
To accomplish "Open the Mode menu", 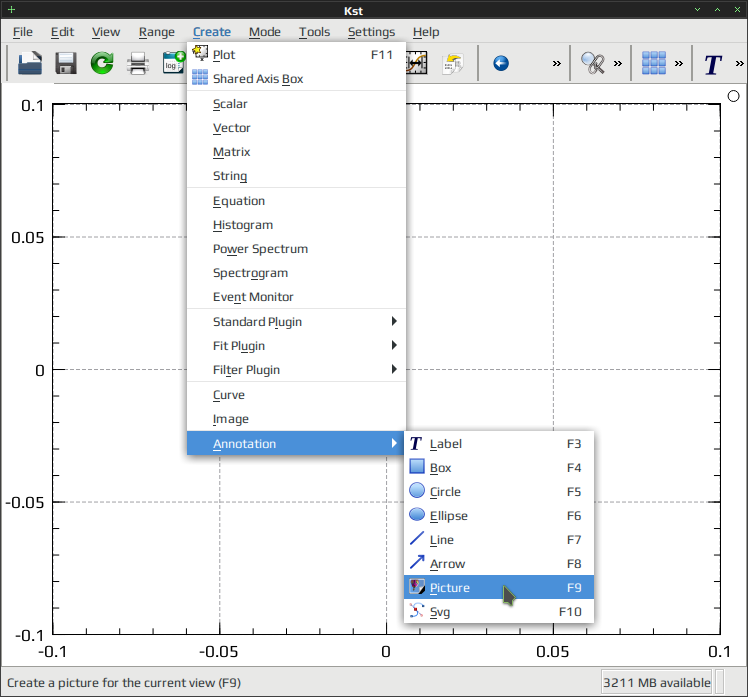I will click(x=265, y=32).
